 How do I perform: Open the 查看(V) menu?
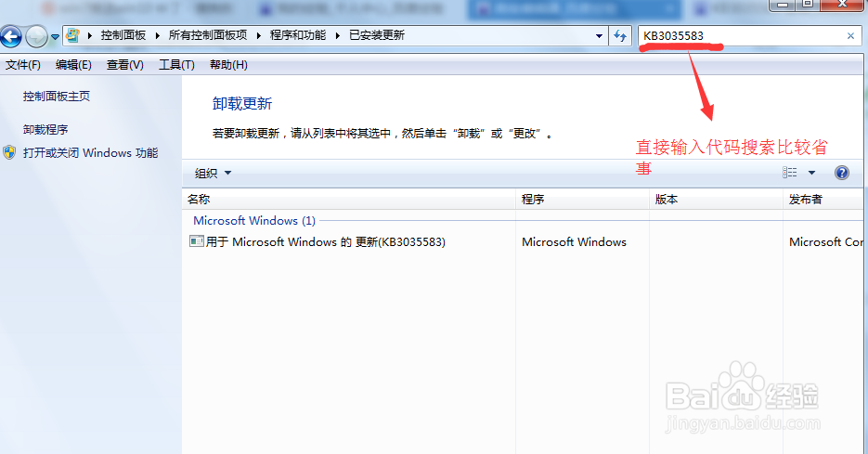[125, 65]
